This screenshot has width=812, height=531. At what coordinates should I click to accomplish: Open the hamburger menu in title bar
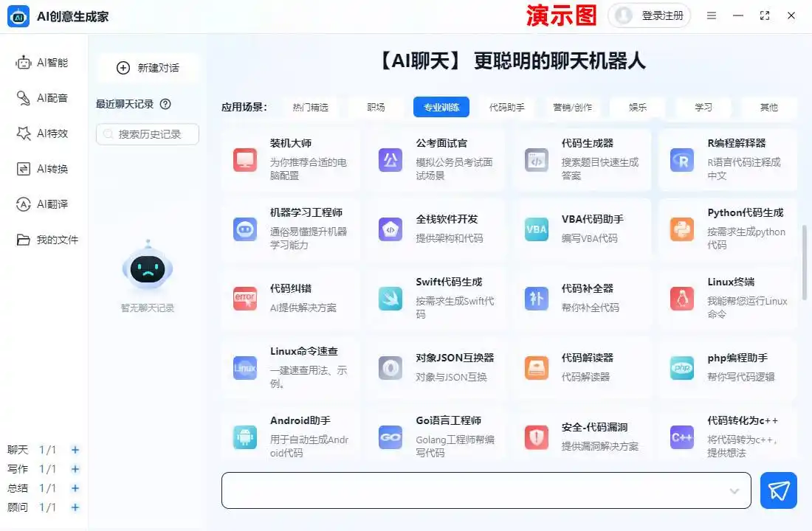pyautogui.click(x=712, y=15)
